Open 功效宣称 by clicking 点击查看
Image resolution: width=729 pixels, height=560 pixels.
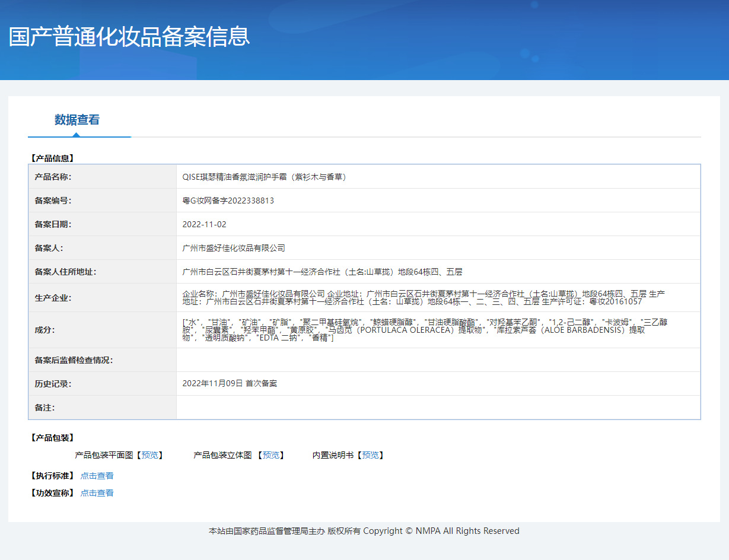click(97, 493)
